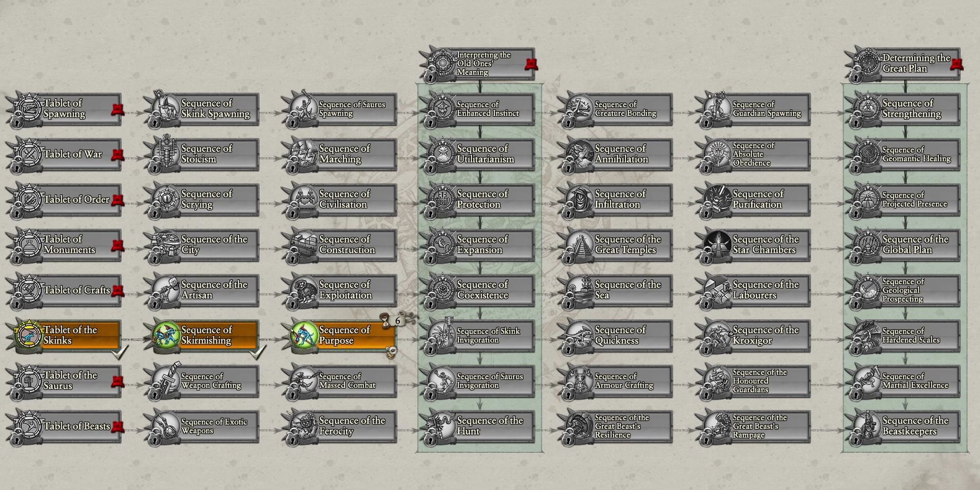980x490 pixels.
Task: Click the red marker on Tablet of Spawning
Action: [x=117, y=109]
